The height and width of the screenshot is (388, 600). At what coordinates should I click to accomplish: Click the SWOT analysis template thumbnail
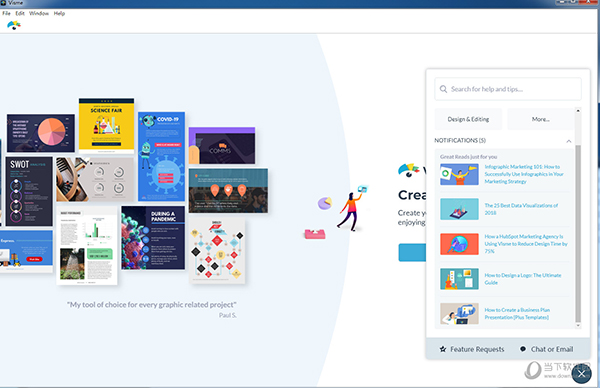pos(29,191)
